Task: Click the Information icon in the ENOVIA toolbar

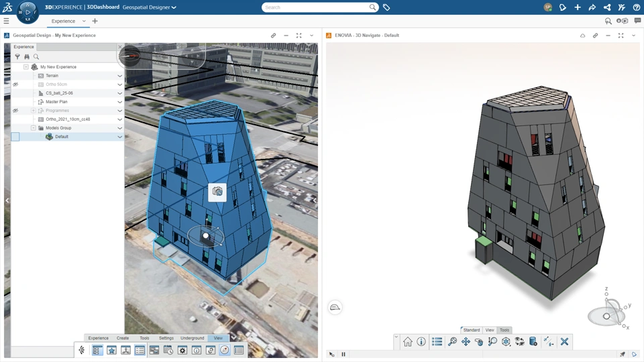Action: (x=421, y=341)
